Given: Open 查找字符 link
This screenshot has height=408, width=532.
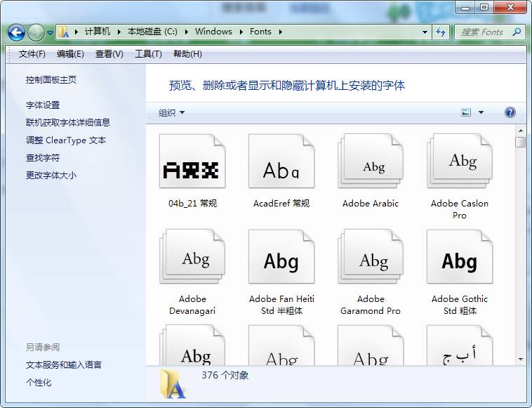Looking at the screenshot, I should [x=43, y=157].
